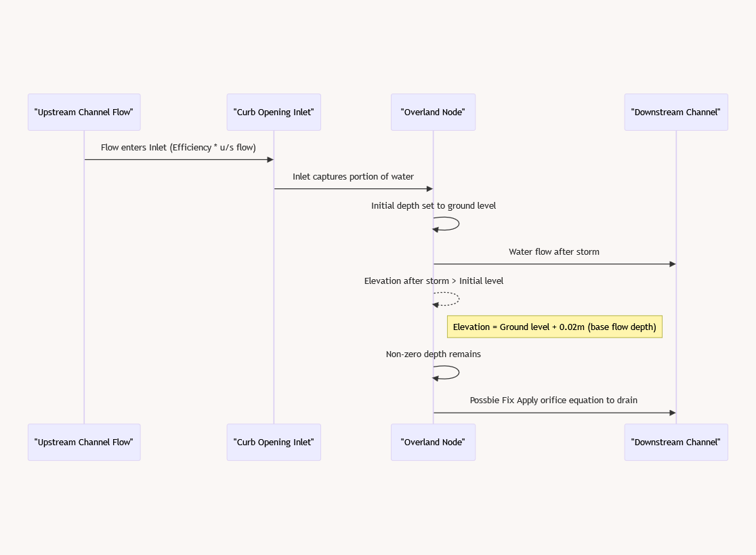Click the arrowhead of the water flow arrow
The height and width of the screenshot is (555, 756).
click(672, 264)
